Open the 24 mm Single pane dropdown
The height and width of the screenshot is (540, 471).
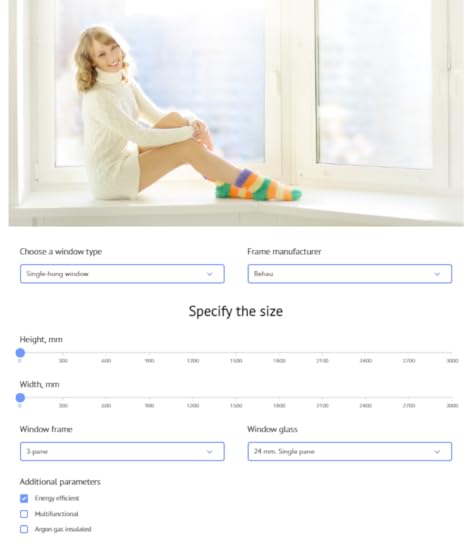click(x=350, y=451)
